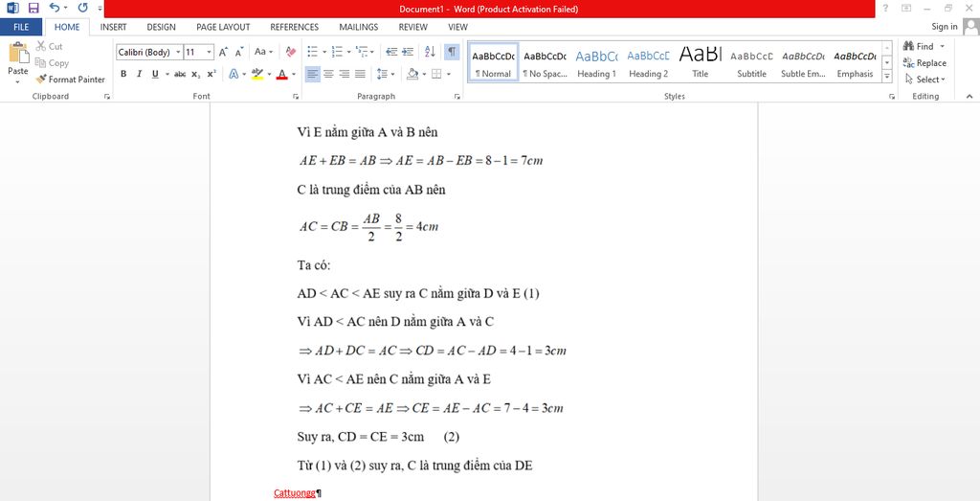Decrease paragraph indent

pyautogui.click(x=391, y=52)
